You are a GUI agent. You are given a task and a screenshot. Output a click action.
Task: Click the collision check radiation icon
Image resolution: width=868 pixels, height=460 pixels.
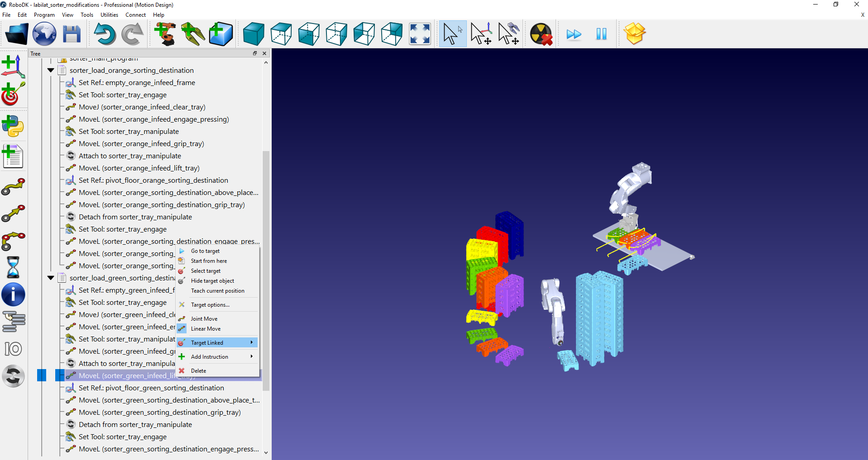pyautogui.click(x=541, y=34)
